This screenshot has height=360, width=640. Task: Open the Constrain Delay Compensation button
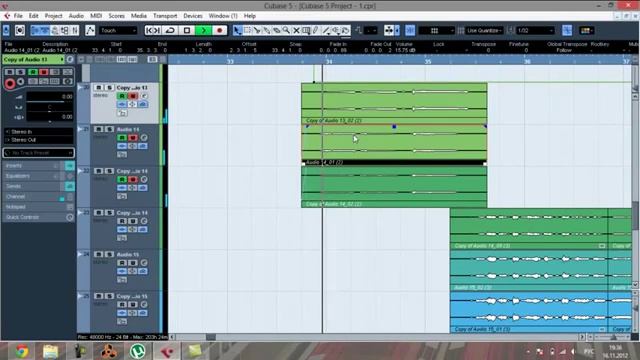pyautogui.click(x=20, y=31)
